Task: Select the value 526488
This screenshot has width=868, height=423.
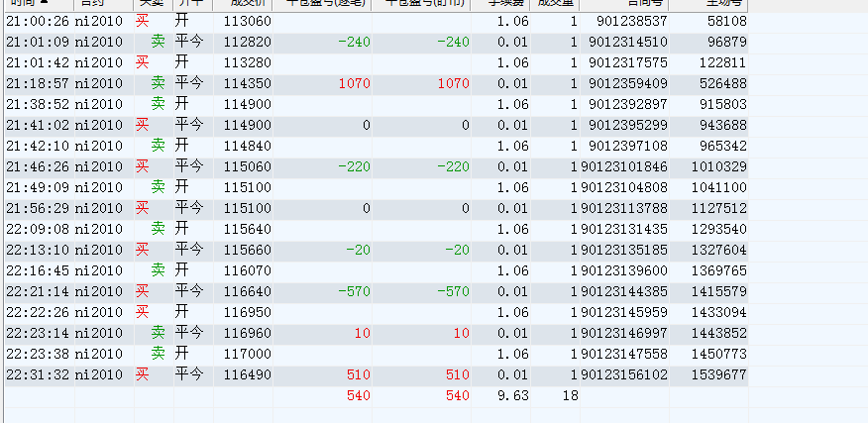Action: pos(723,84)
